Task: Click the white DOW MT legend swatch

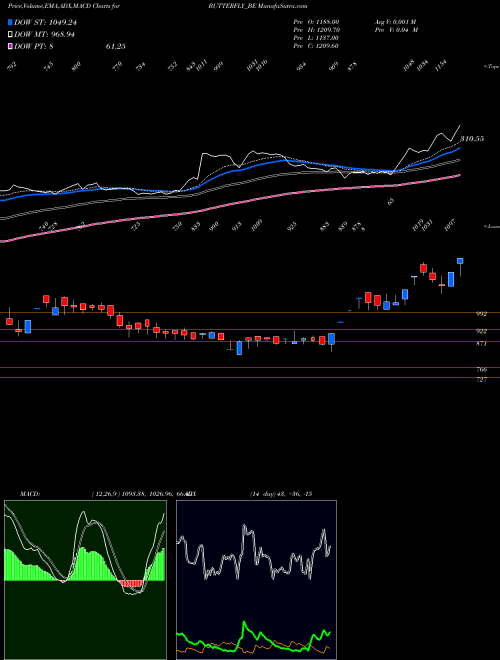Action: 11,35
